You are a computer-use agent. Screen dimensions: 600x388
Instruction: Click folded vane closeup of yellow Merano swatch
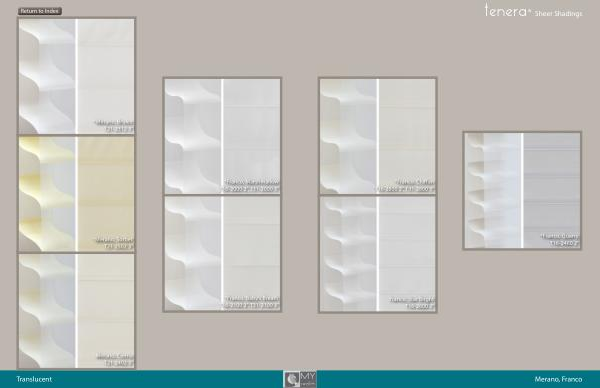tap(47, 194)
